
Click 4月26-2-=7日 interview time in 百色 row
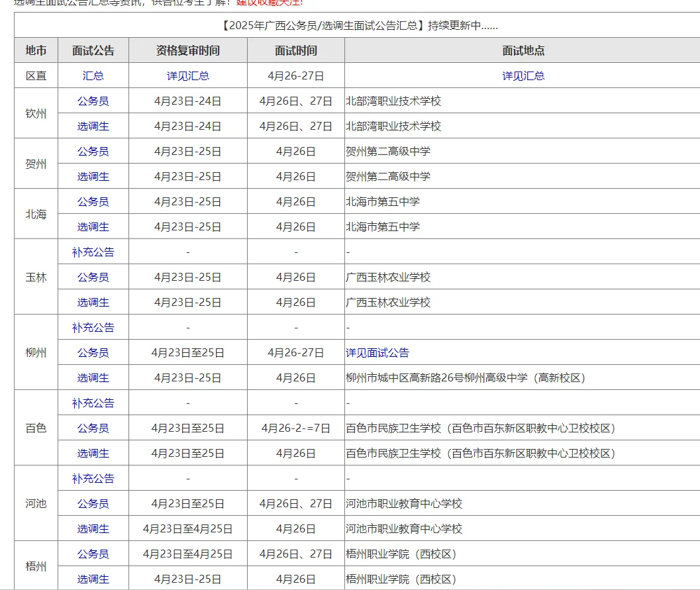(x=296, y=428)
